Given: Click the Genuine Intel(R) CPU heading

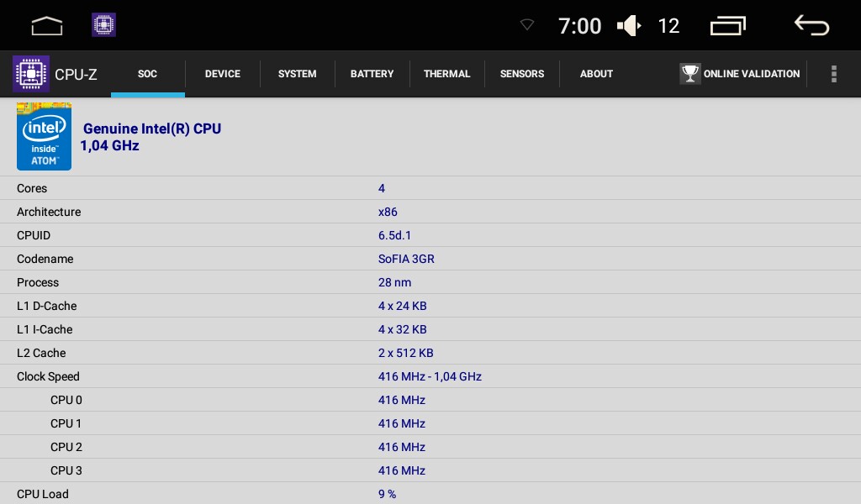Looking at the screenshot, I should coord(152,129).
